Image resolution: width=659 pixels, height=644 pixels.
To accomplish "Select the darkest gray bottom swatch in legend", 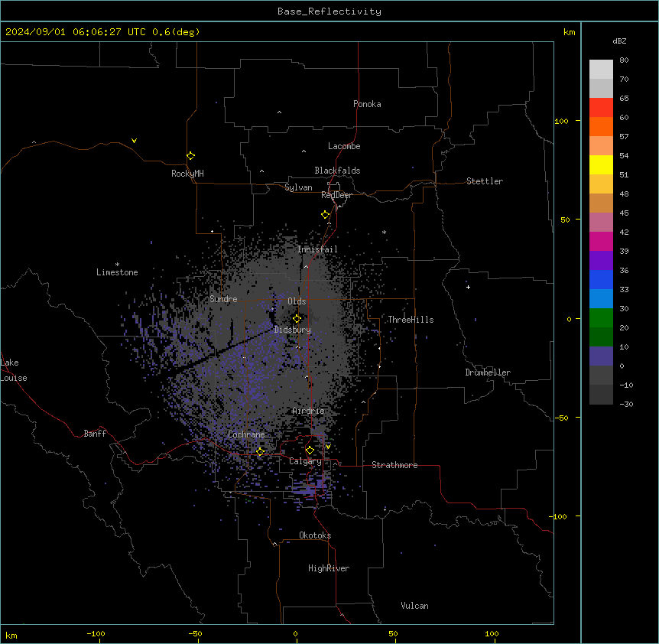I will pyautogui.click(x=601, y=395).
